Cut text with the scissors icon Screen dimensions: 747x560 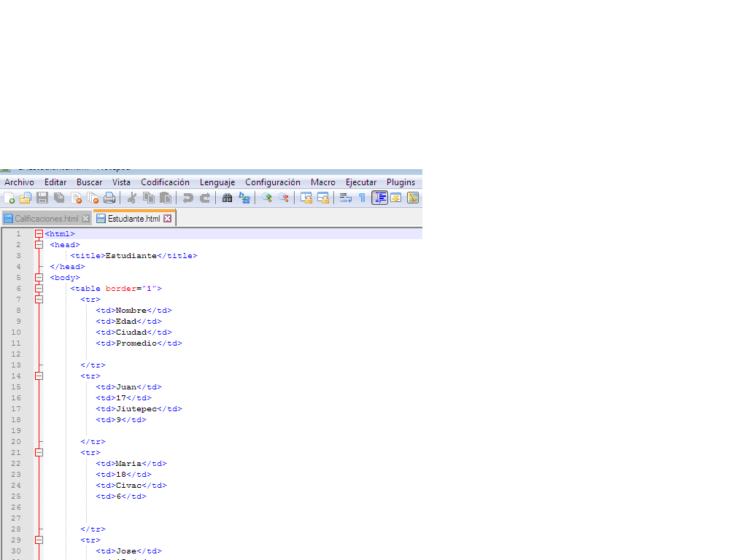point(132,198)
